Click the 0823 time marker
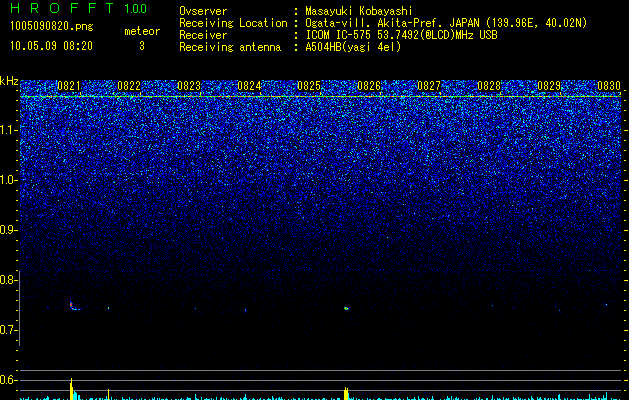Image resolution: width=629 pixels, height=400 pixels. [x=189, y=86]
